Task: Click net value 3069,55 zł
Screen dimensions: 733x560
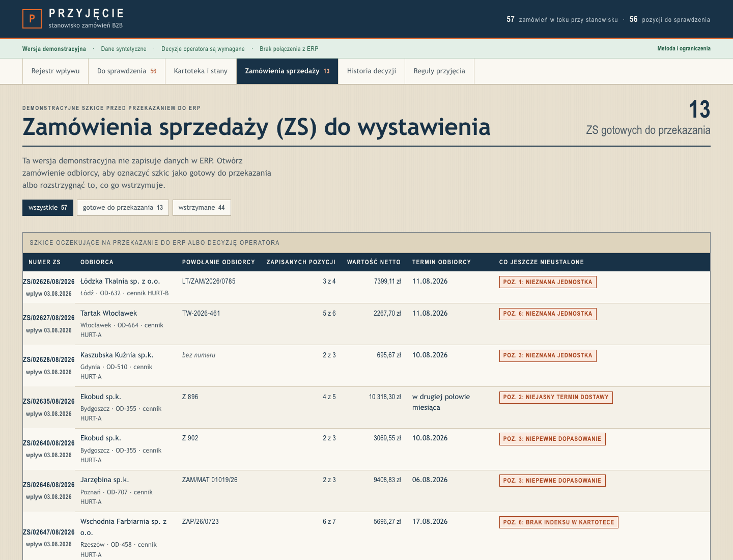Action: [x=387, y=438]
